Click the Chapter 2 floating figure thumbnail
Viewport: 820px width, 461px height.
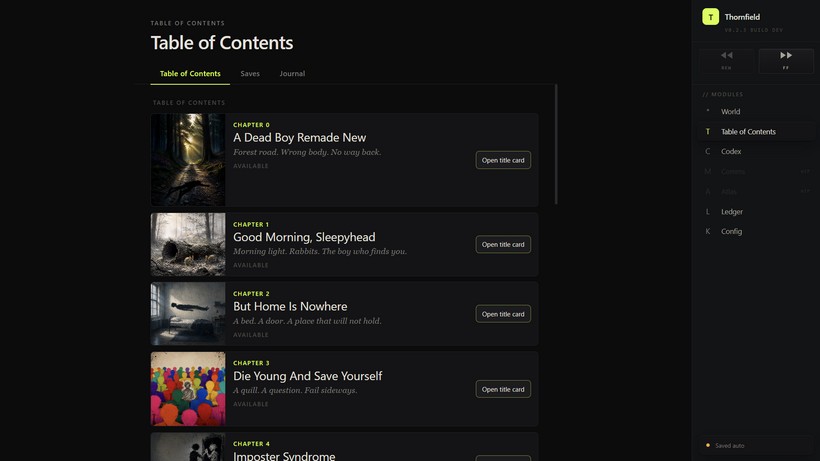[188, 314]
